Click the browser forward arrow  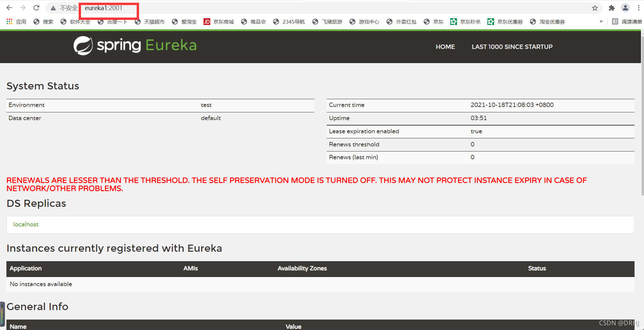23,8
